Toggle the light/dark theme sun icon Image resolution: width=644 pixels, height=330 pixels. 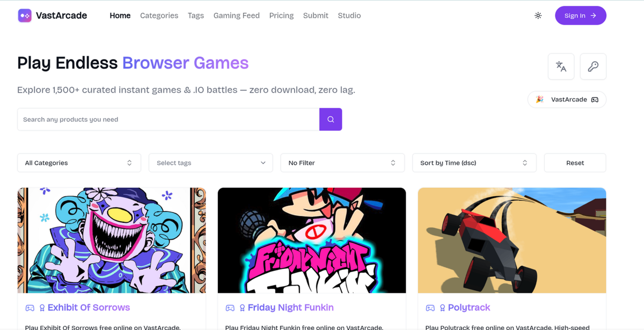coord(538,16)
